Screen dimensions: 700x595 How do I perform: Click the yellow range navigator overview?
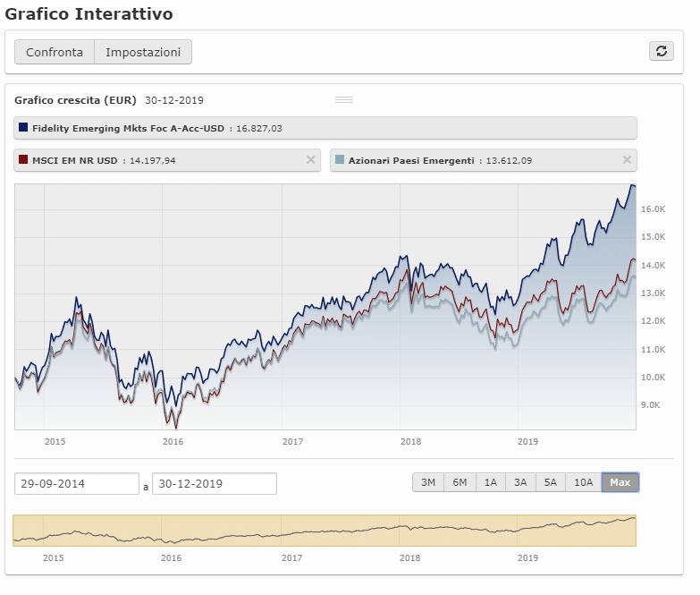click(325, 531)
